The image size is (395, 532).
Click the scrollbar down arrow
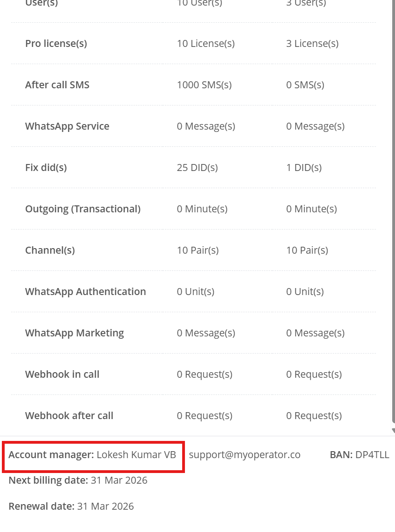[393, 431]
